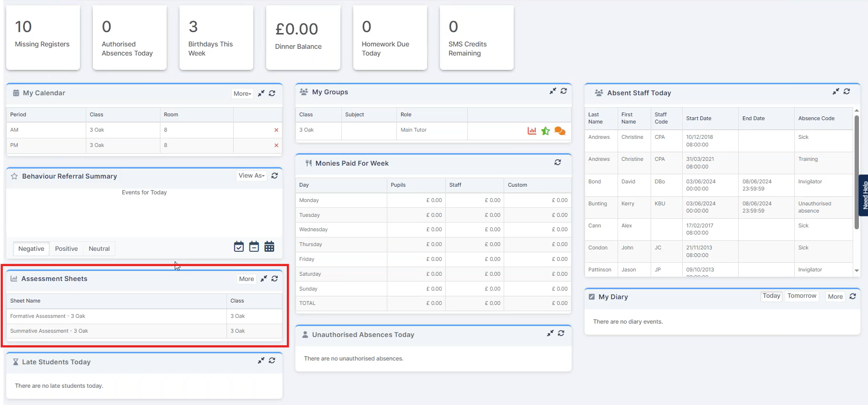Refresh the My Calendar widget

272,93
